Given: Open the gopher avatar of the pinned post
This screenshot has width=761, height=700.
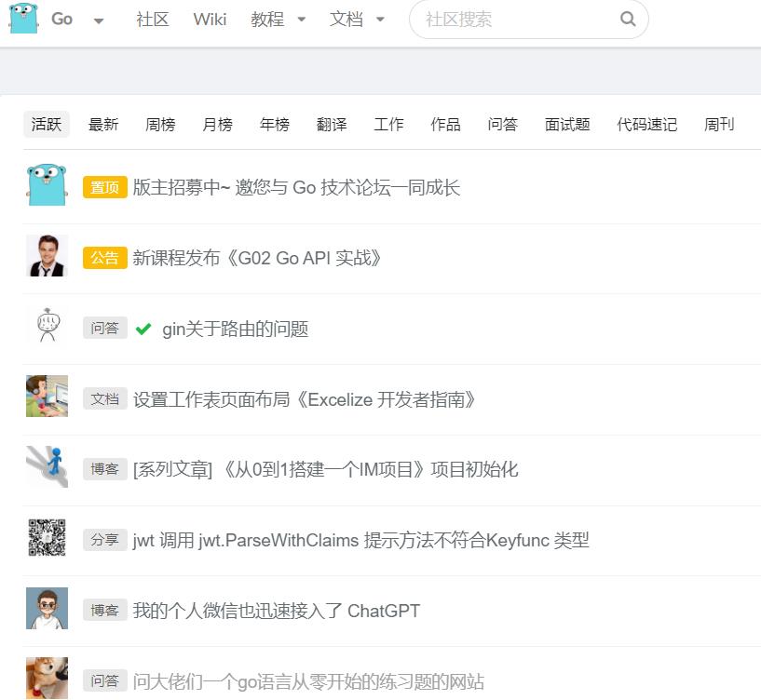Looking at the screenshot, I should coord(47,185).
